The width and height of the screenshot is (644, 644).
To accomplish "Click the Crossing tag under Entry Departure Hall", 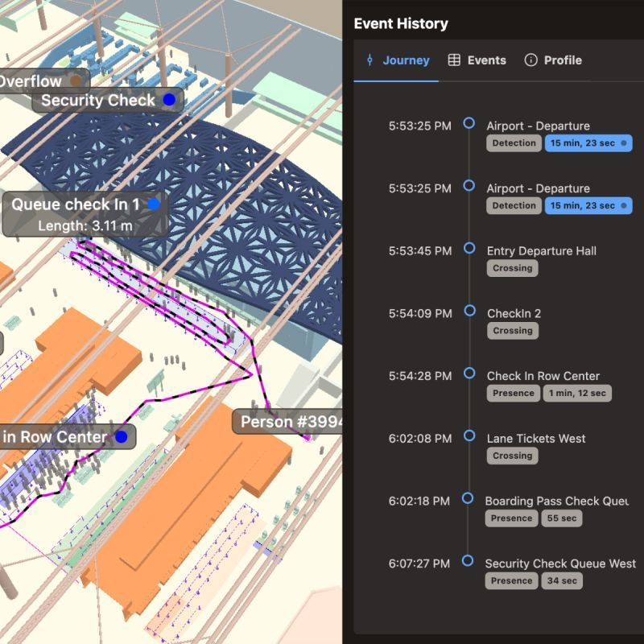I will point(512,268).
